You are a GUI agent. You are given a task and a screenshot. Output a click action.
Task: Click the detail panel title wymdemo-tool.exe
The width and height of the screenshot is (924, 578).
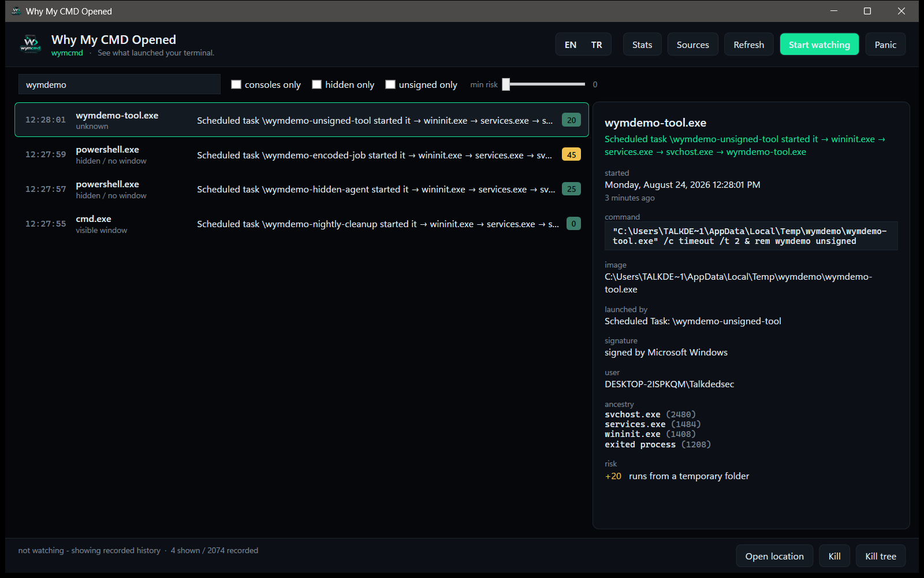[x=655, y=123]
